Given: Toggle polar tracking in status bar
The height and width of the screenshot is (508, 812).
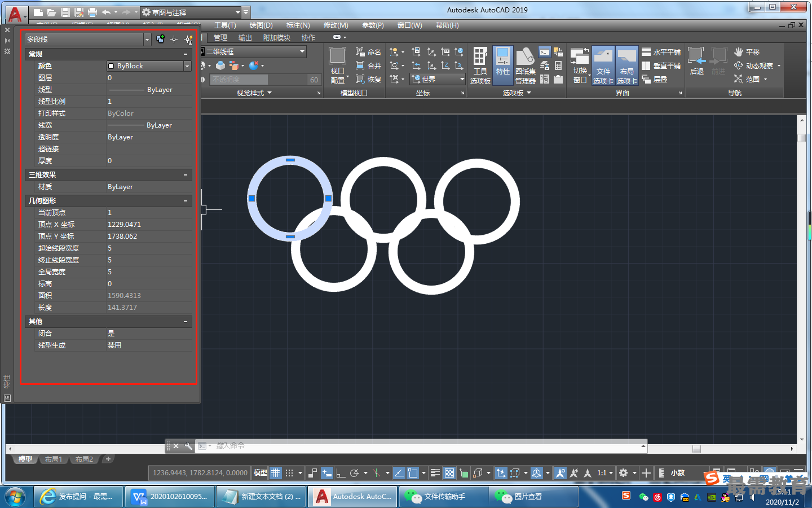Looking at the screenshot, I should (355, 473).
